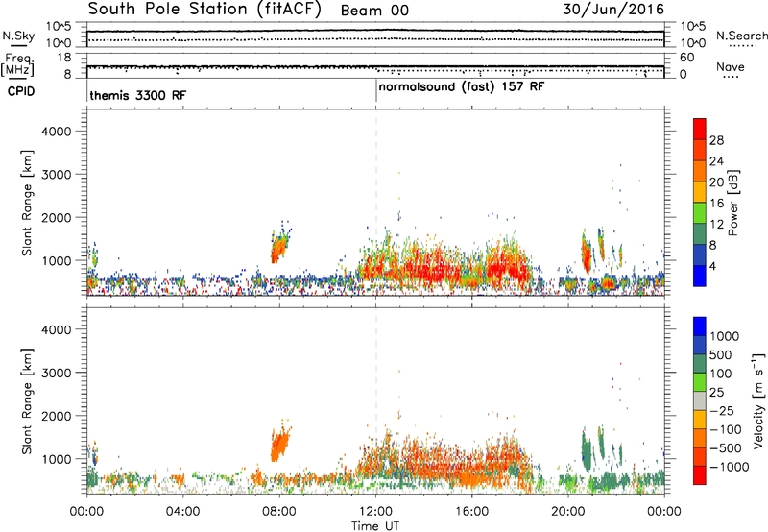The height and width of the screenshot is (532, 768).
Task: Click the '4' power scale value
Action: point(713,266)
